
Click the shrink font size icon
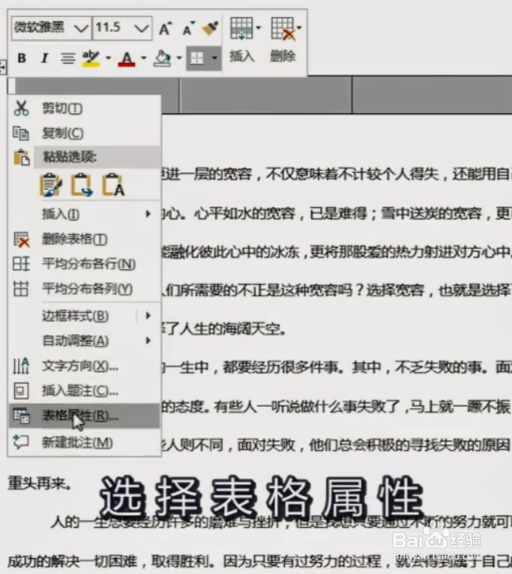pos(188,28)
